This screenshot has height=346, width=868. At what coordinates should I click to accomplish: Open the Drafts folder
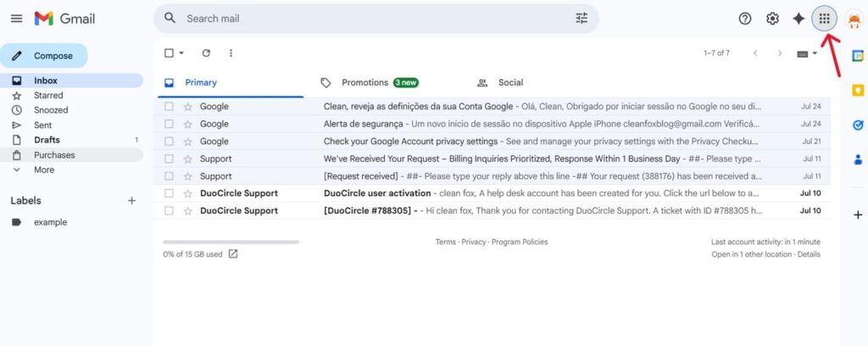[x=71, y=140]
